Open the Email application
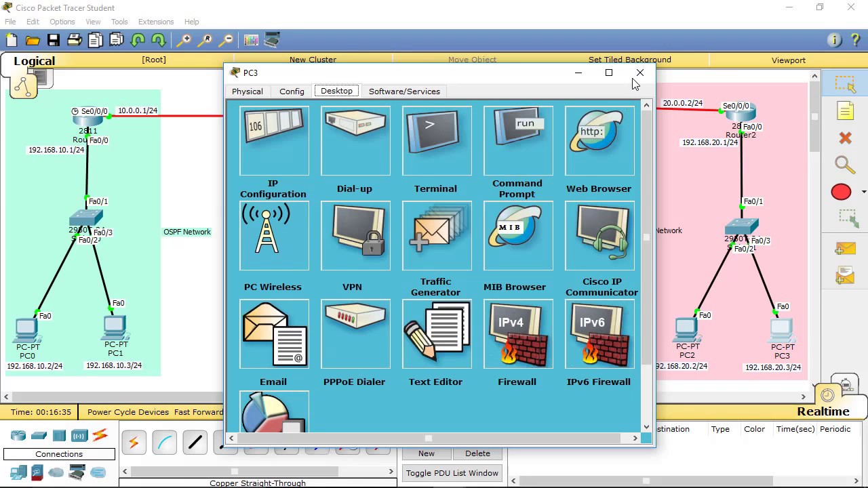Image resolution: width=868 pixels, height=488 pixels. pyautogui.click(x=274, y=333)
